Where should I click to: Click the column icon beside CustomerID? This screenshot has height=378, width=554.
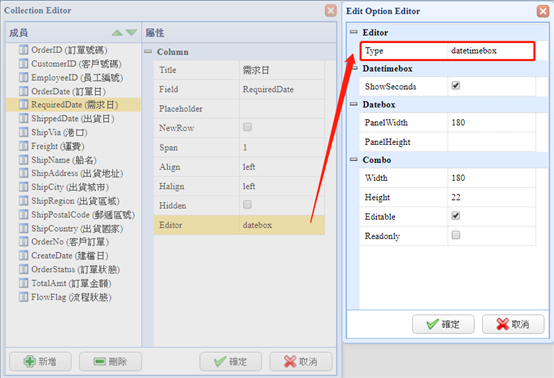pyautogui.click(x=23, y=64)
